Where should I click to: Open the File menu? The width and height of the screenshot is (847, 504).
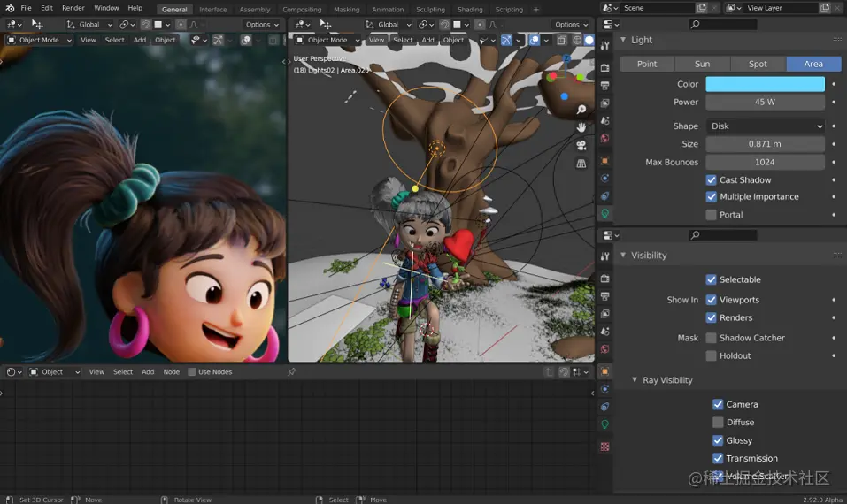pos(26,8)
